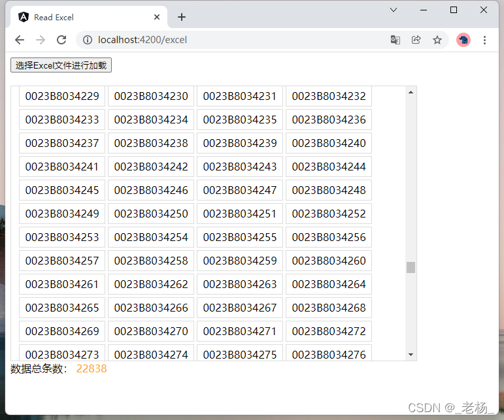Pick the 0023B8034244 cell
The image size is (504, 420).
point(329,167)
